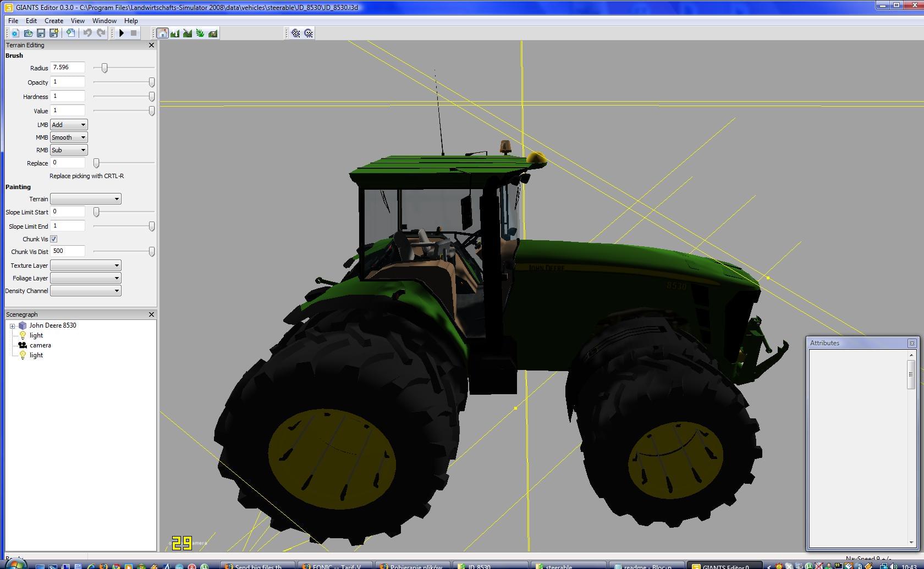Select John Deere 8530 in scenegraph
This screenshot has height=569, width=924.
tap(52, 325)
